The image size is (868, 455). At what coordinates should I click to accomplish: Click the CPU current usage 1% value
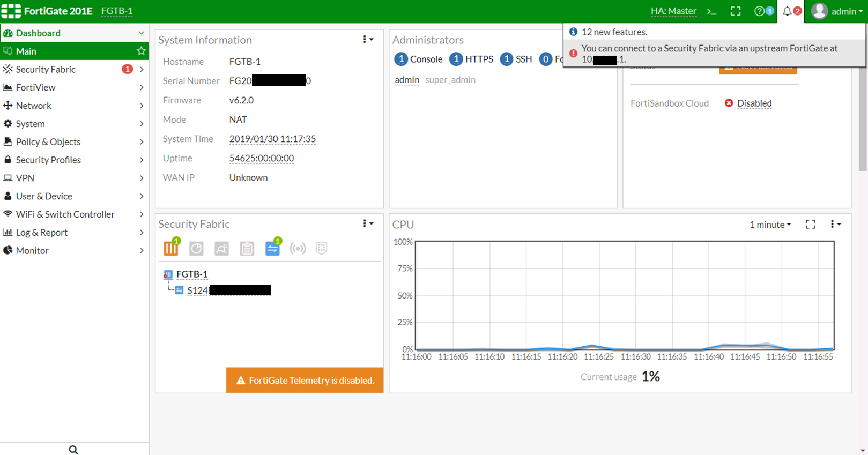tap(650, 377)
